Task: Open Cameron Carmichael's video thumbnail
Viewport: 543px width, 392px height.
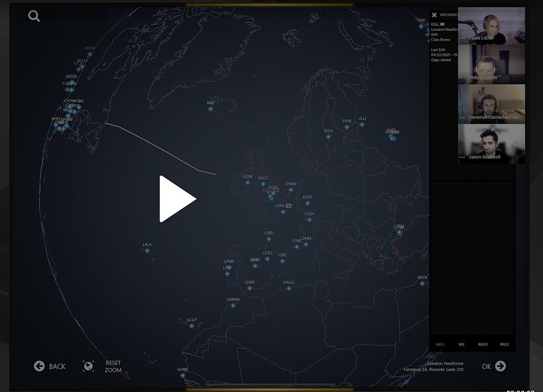Action: [x=491, y=104]
